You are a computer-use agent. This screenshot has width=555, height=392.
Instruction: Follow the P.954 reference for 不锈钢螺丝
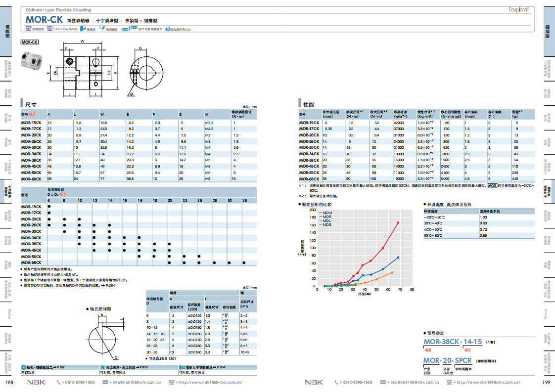pyautogui.click(x=221, y=367)
